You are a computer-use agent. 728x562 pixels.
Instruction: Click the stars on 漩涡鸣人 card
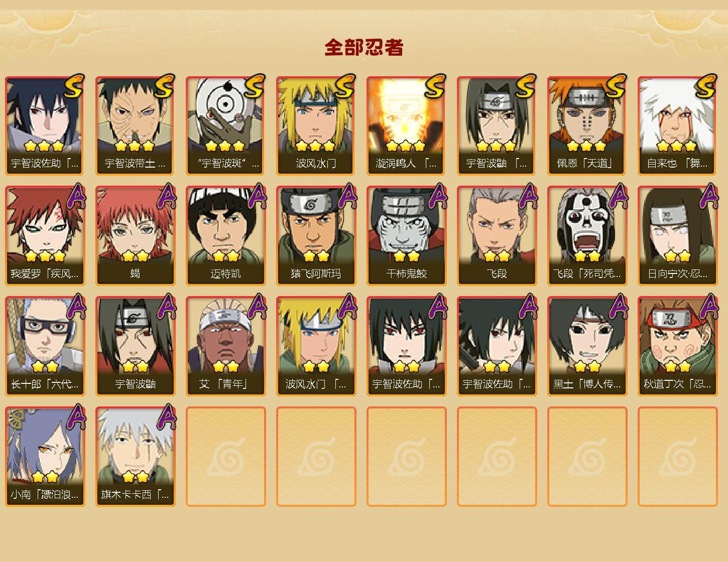point(406,146)
